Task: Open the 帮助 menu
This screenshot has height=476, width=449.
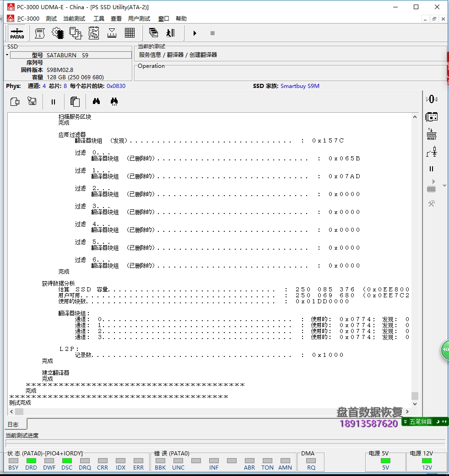Action: (181, 18)
